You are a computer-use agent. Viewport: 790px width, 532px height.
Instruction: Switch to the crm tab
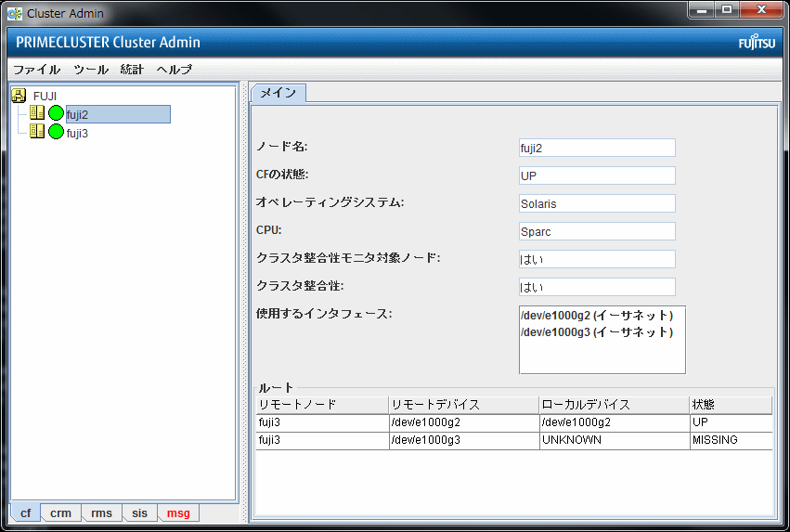pyautogui.click(x=60, y=513)
